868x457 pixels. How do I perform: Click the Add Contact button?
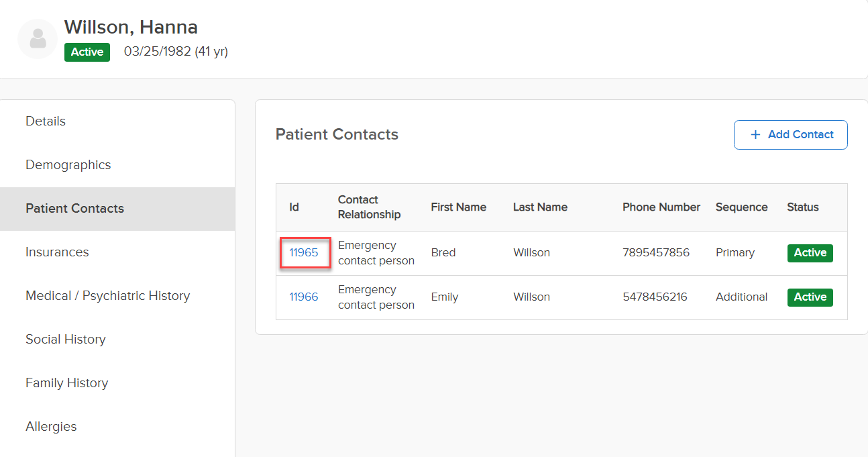[791, 135]
